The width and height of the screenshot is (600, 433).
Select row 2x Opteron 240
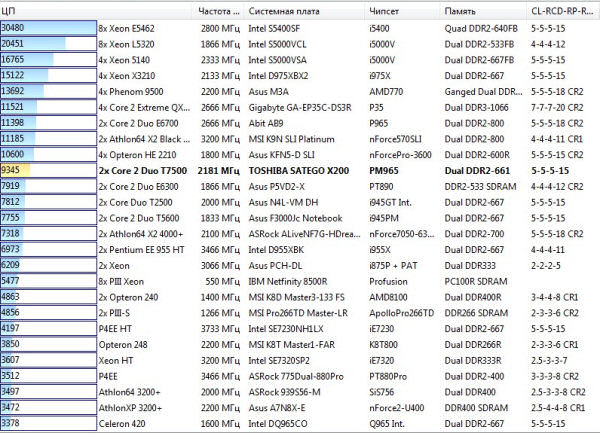(300, 297)
